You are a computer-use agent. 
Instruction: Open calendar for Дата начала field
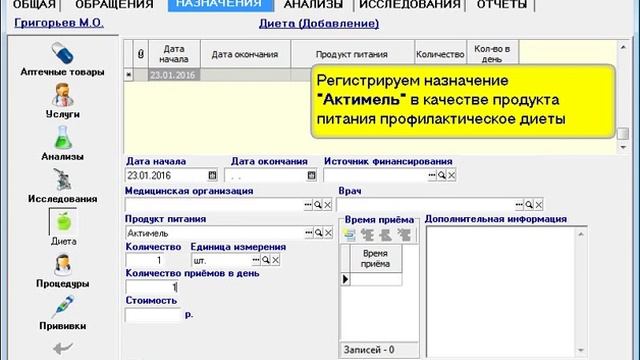[x=212, y=176]
